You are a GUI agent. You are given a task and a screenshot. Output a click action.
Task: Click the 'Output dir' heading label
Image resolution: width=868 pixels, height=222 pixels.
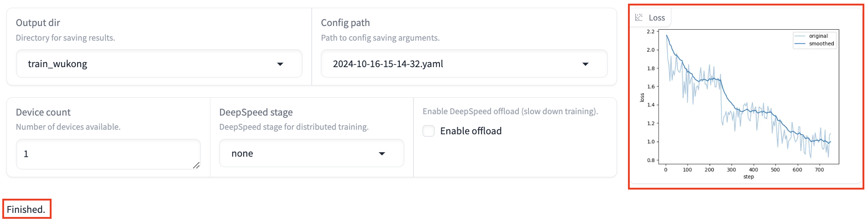click(x=38, y=23)
